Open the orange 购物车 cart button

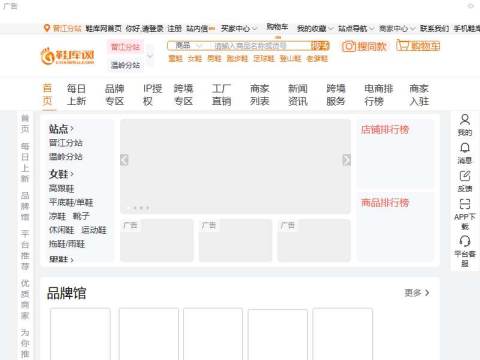coord(418,45)
